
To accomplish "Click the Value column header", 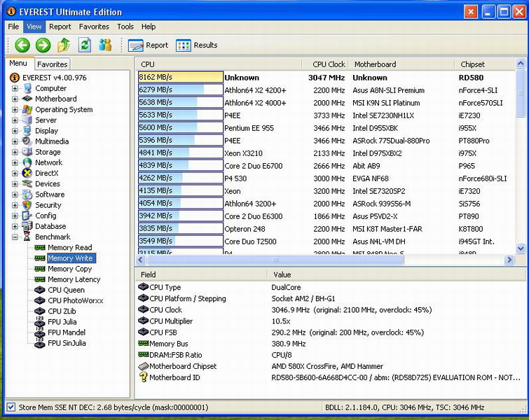I will [x=397, y=274].
